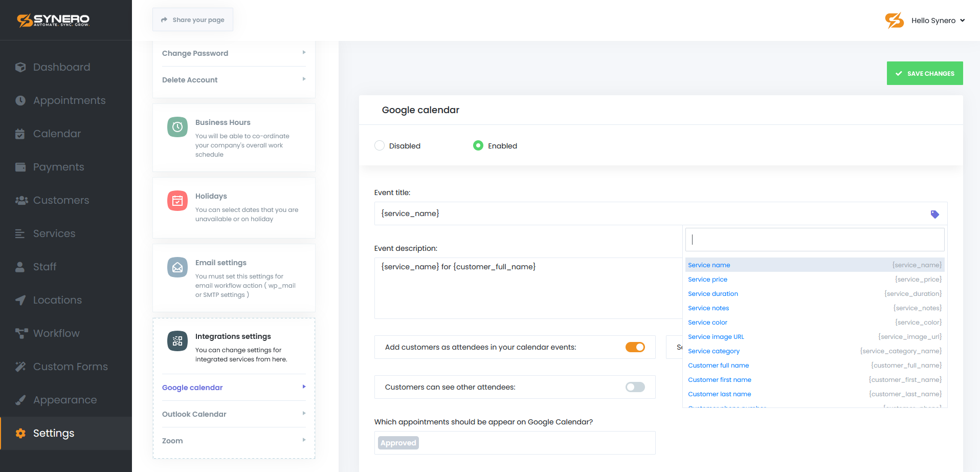Click the Integrations settings icon

click(x=177, y=341)
